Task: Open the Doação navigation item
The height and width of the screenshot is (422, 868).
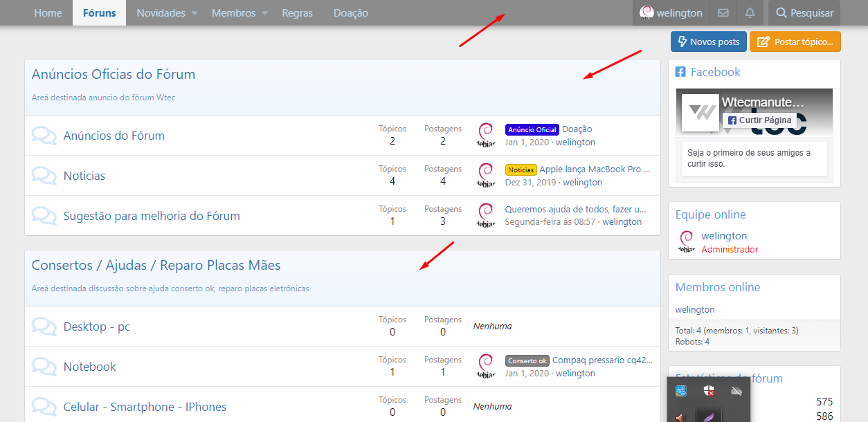Action: 351,13
